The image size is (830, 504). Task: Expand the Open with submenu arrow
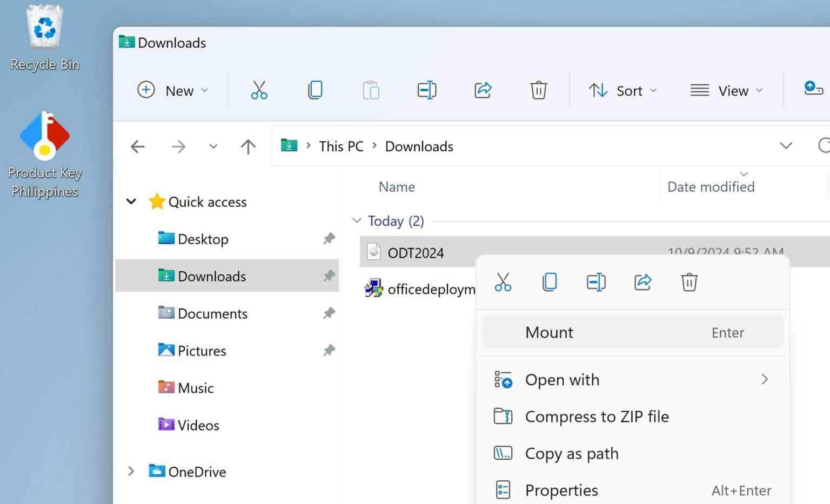(765, 379)
